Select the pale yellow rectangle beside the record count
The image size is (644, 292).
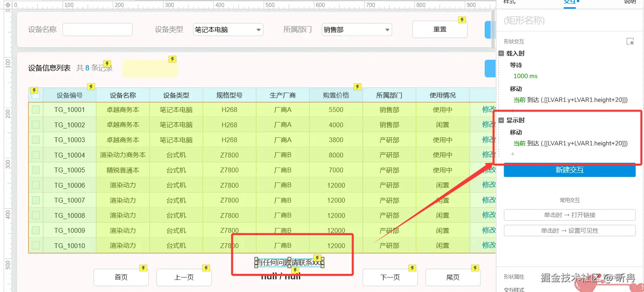coord(150,68)
